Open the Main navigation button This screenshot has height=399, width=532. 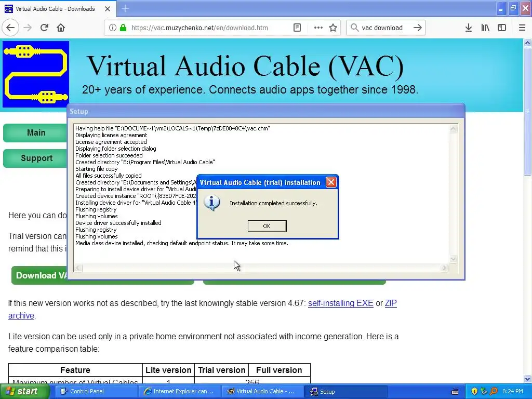coord(36,132)
